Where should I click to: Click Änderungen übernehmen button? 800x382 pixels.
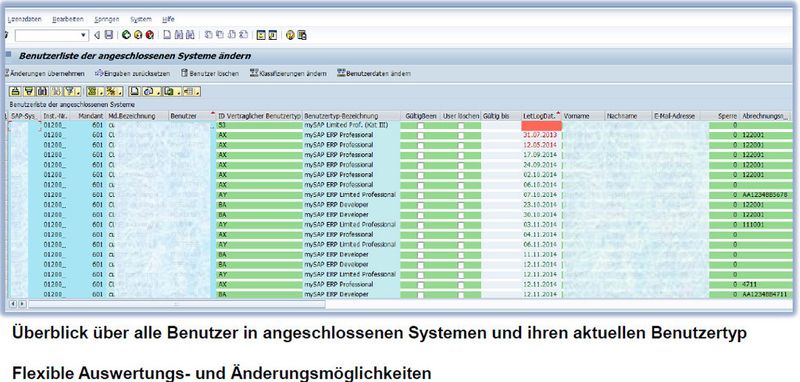(45, 73)
